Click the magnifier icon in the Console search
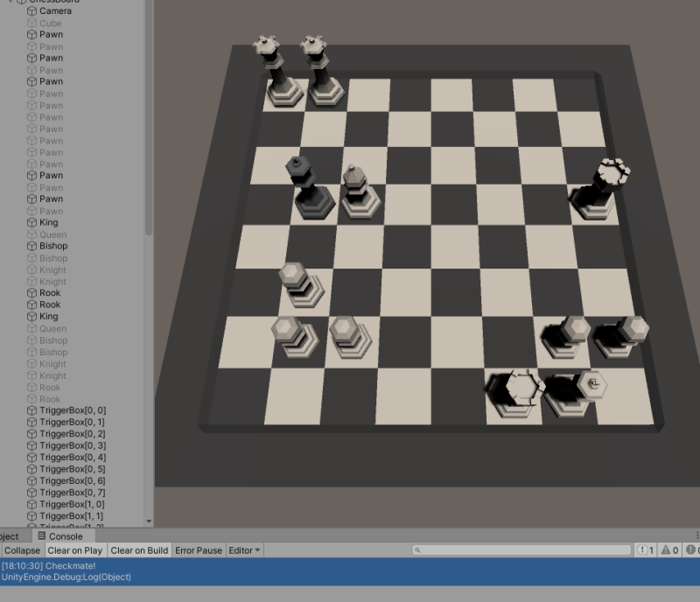700x602 pixels. [418, 550]
